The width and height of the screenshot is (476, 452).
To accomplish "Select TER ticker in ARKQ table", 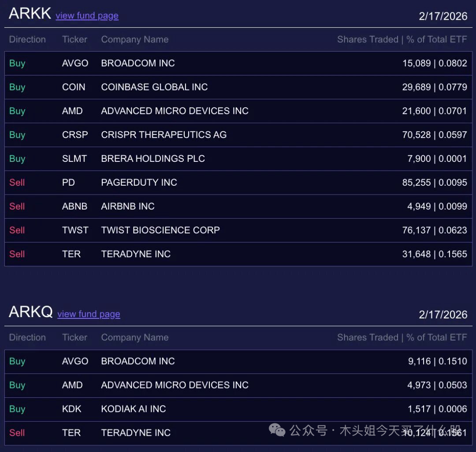I will [x=71, y=433].
